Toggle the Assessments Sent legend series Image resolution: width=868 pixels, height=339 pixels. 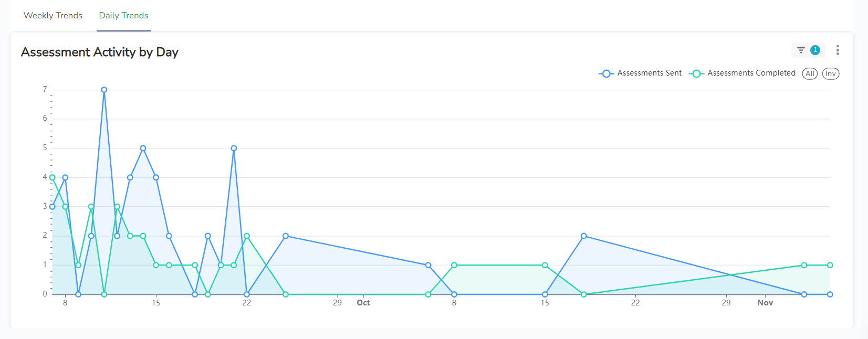649,73
